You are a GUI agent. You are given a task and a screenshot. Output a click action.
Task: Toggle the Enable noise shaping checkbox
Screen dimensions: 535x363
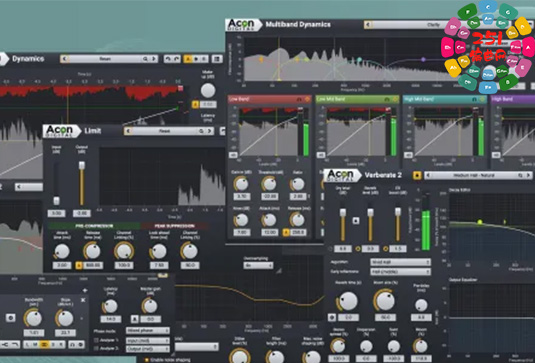click(147, 360)
